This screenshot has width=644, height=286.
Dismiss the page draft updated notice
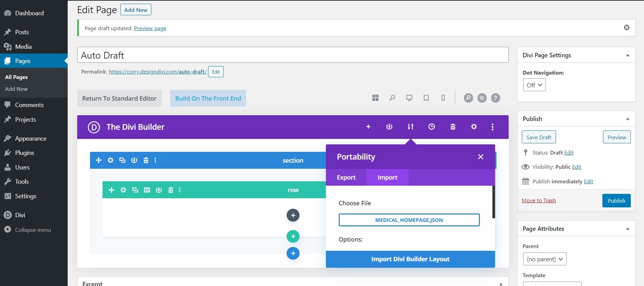coord(627,27)
